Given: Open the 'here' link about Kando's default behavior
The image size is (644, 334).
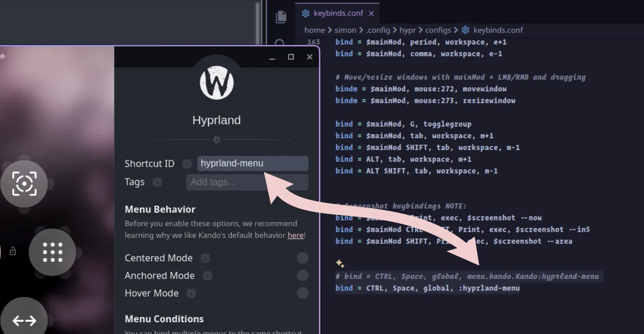Looking at the screenshot, I should click(x=294, y=235).
